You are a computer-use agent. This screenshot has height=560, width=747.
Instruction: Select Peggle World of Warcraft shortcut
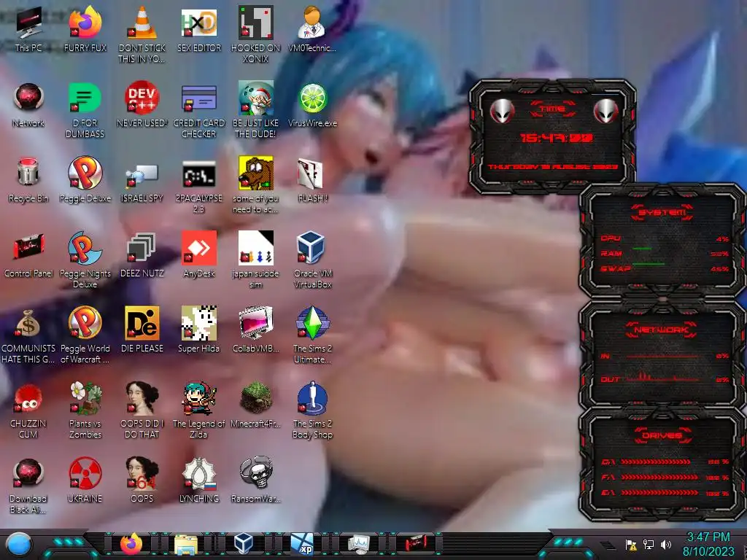point(85,335)
